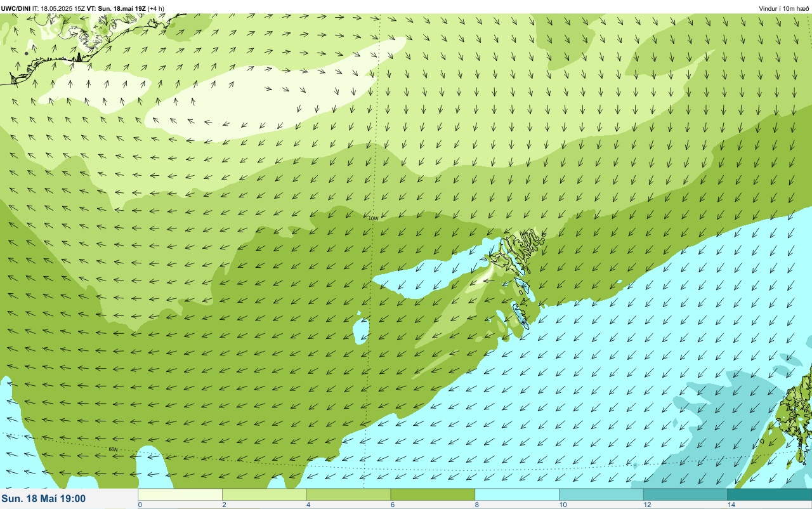Image resolution: width=812 pixels, height=509 pixels.
Task: Click the '10W' longitude label
Action: 373,218
